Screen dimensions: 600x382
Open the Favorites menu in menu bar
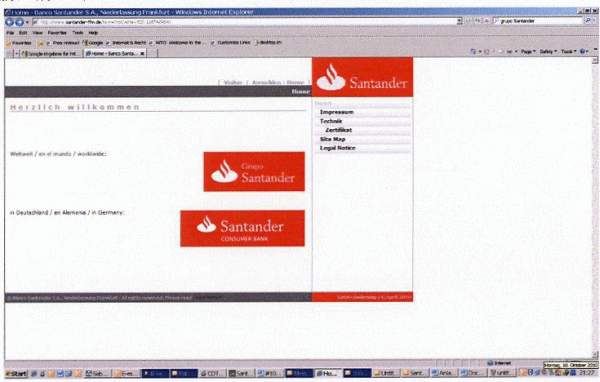point(57,33)
